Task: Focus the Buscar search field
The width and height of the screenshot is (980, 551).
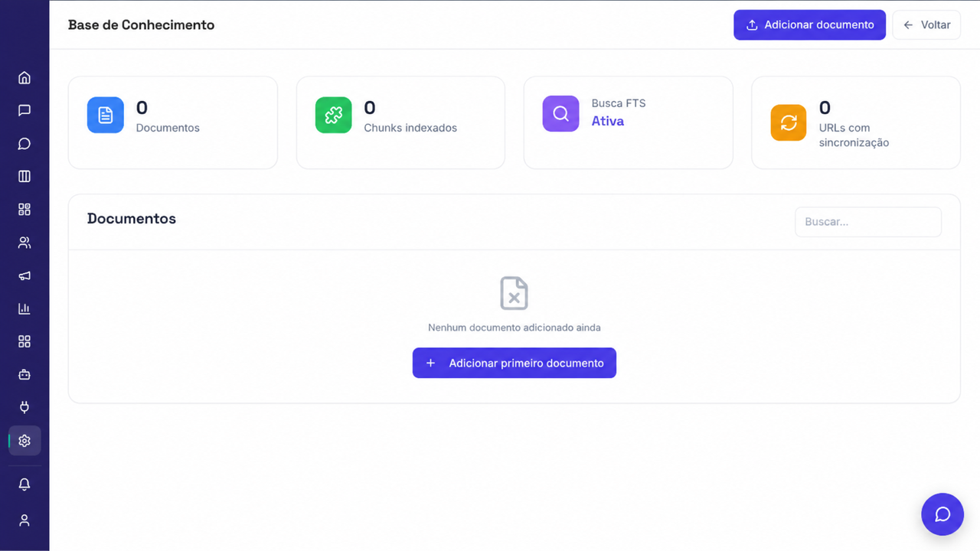Action: 868,222
